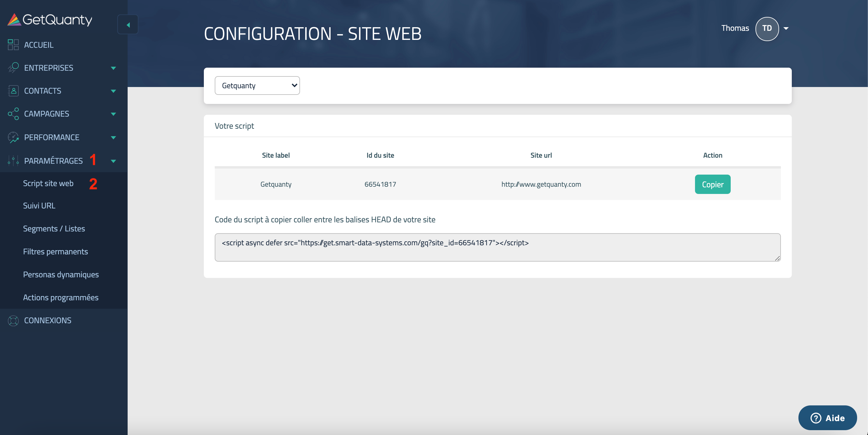Click inside the script code textarea
Image resolution: width=868 pixels, height=435 pixels.
click(x=497, y=247)
